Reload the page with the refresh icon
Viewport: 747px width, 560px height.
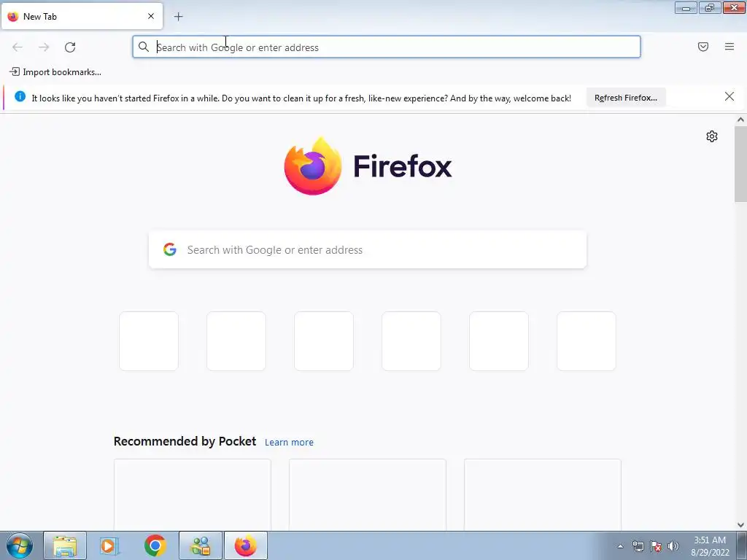[x=70, y=47]
